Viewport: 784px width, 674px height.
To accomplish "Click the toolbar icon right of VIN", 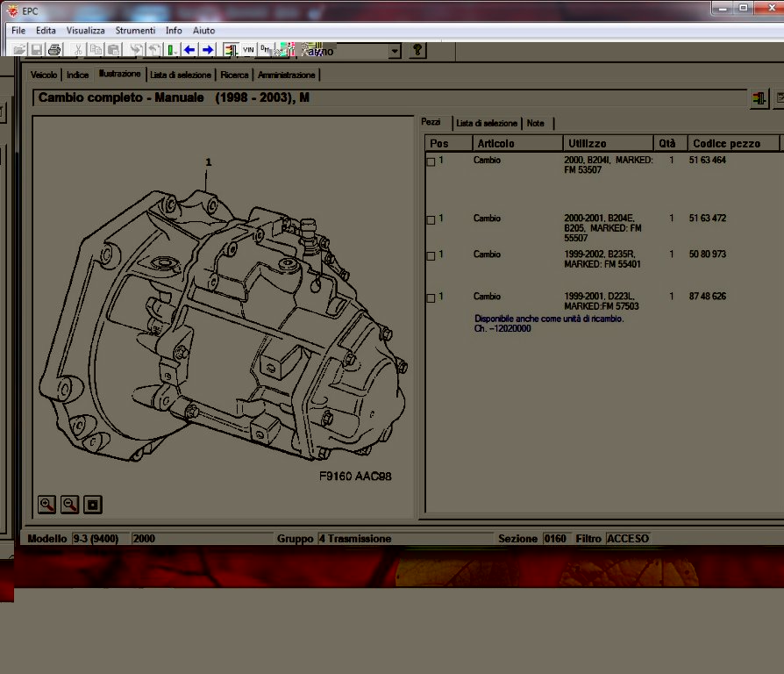I will 266,50.
